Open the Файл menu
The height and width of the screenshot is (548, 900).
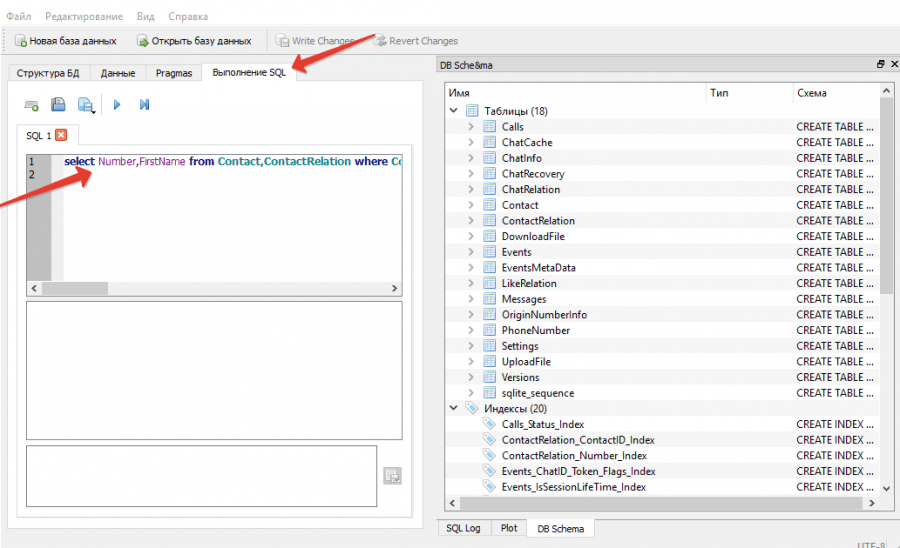point(18,17)
